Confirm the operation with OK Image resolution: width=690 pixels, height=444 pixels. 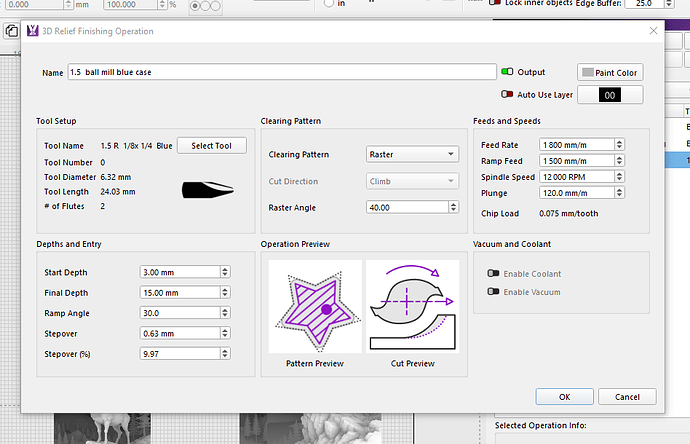point(565,397)
